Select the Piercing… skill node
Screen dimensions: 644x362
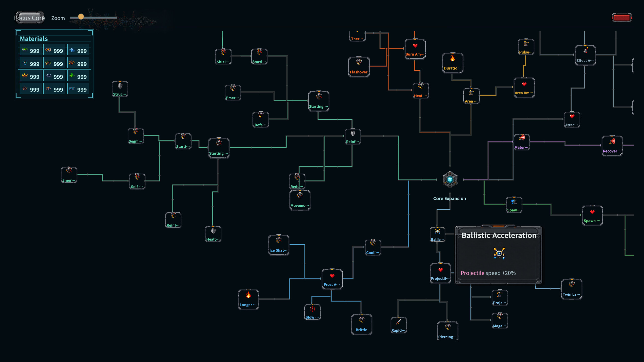pyautogui.click(x=447, y=331)
